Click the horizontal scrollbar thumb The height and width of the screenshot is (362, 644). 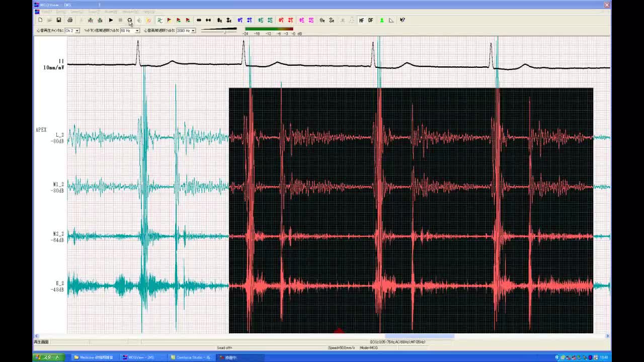coord(420,336)
